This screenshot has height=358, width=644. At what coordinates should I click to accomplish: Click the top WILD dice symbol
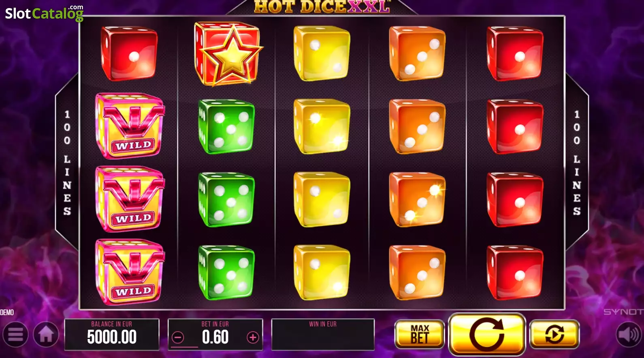[130, 126]
